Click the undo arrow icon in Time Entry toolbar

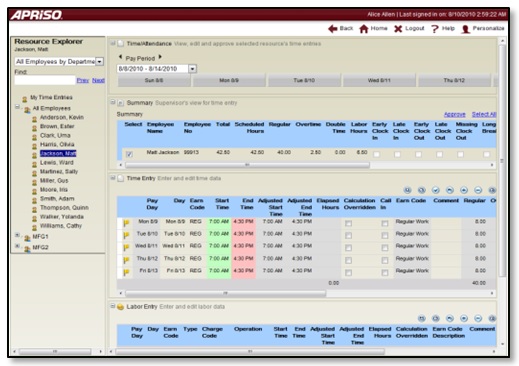(x=450, y=190)
